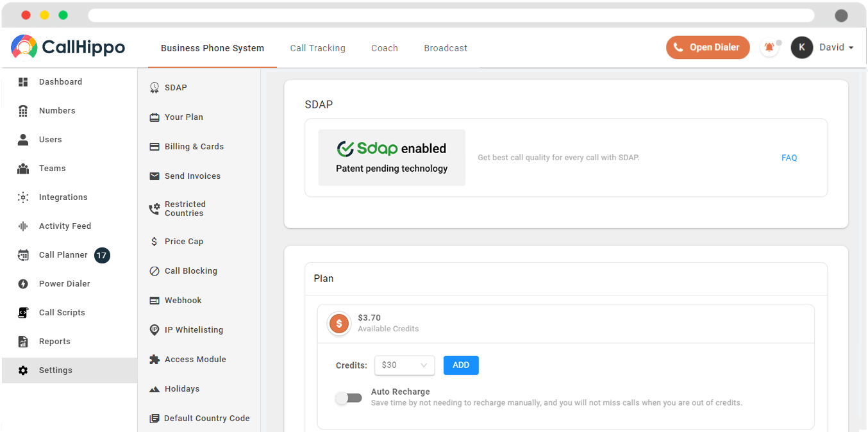868x432 pixels.
Task: Navigate to Power Dialer page
Action: click(x=65, y=284)
